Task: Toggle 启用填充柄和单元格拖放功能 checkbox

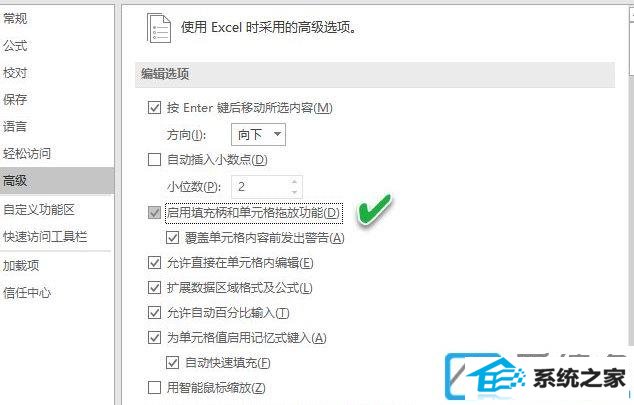Action: [154, 213]
